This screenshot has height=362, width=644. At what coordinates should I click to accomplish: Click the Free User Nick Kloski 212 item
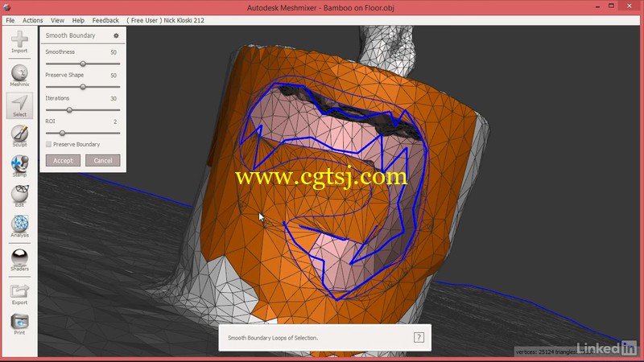pyautogui.click(x=165, y=20)
